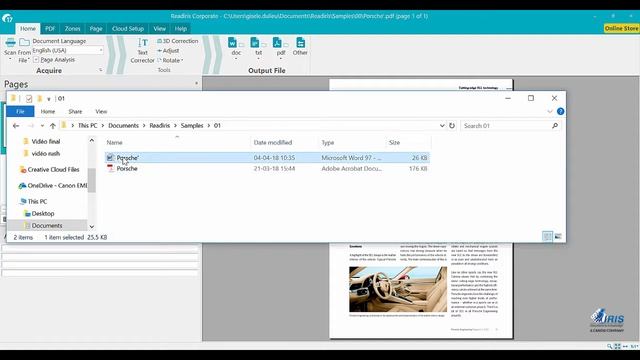Click the Explorer Forward arrow
The image size is (640, 360).
31,126
